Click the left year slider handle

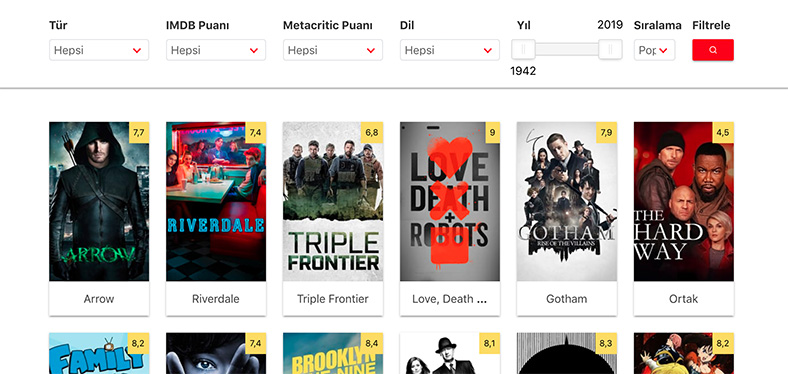click(x=523, y=49)
